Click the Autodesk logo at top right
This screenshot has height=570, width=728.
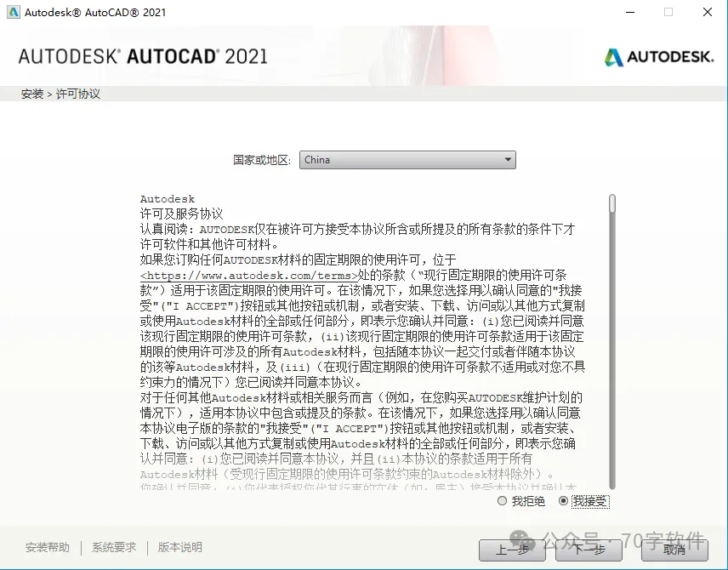659,57
